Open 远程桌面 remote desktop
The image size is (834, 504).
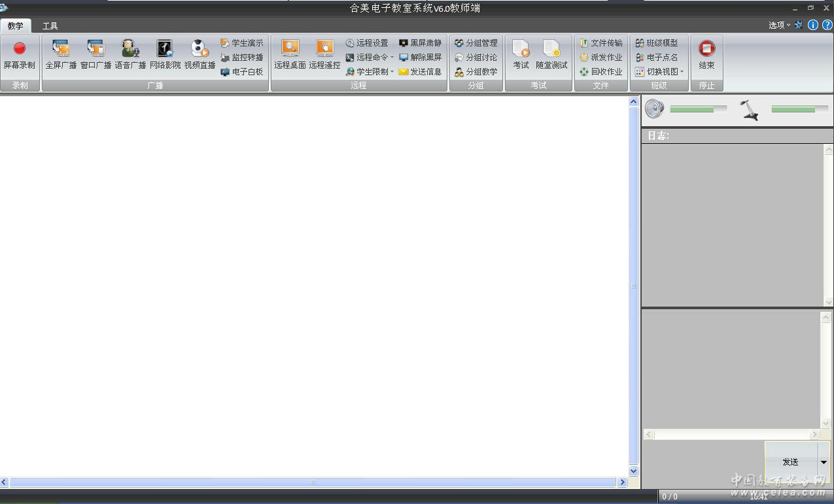(290, 50)
